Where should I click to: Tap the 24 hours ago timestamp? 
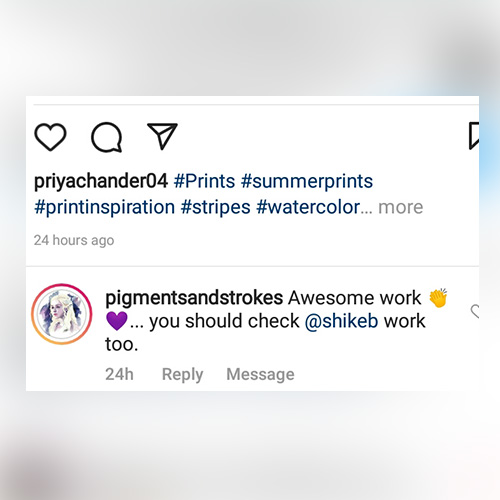[74, 240]
